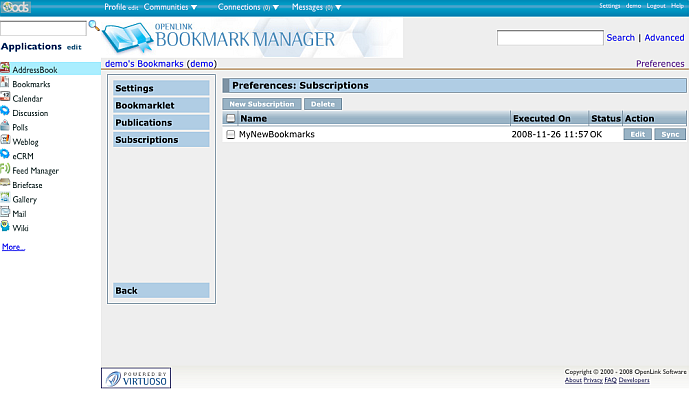Open the Calendar app icon
The width and height of the screenshot is (700, 402).
tap(5, 98)
